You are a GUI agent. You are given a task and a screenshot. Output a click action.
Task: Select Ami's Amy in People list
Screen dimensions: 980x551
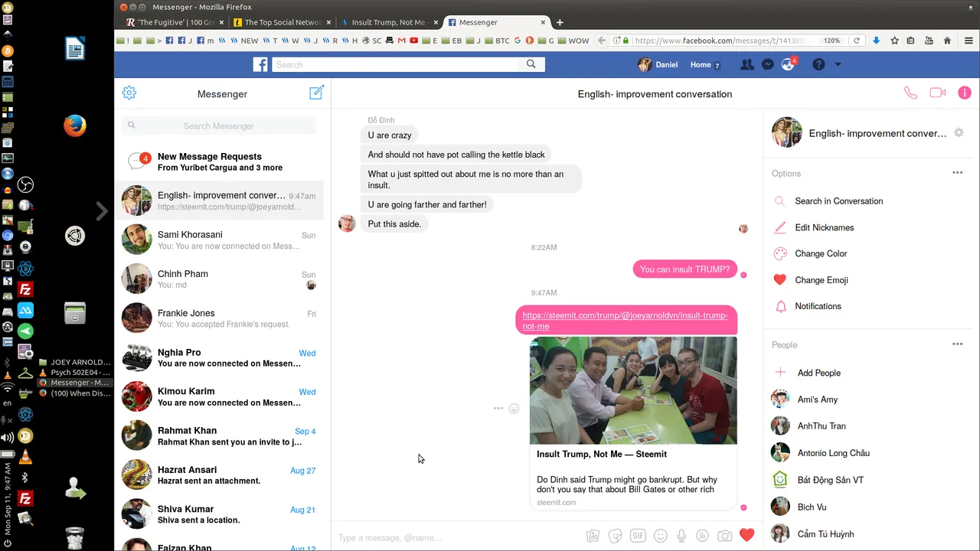coord(818,399)
